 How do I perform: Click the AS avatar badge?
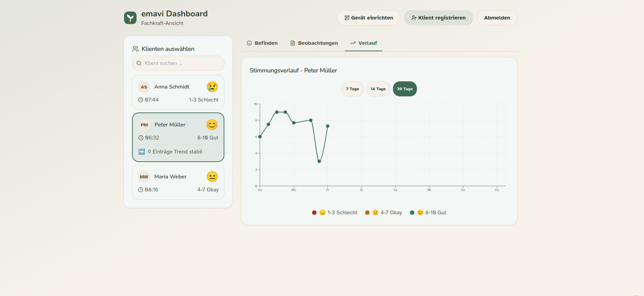coord(144,87)
